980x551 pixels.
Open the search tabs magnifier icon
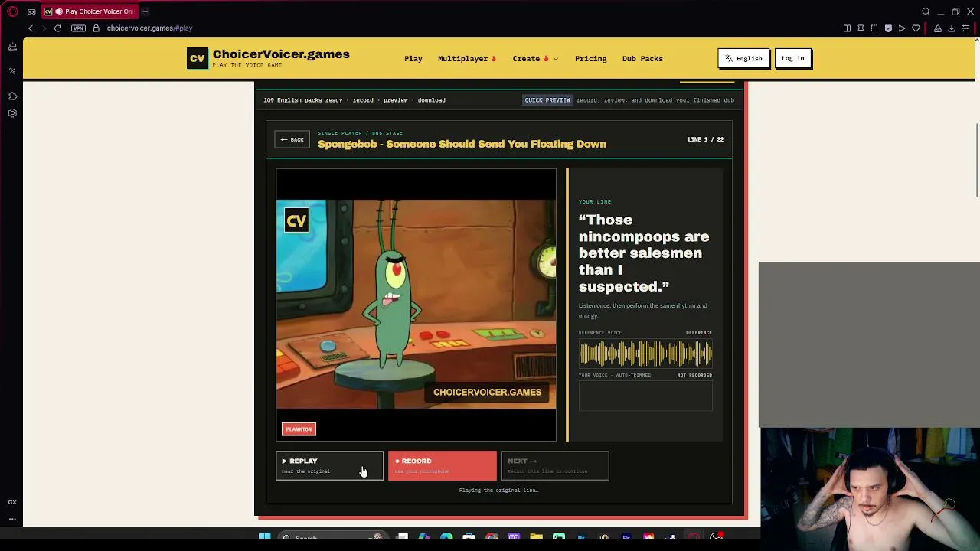(926, 11)
